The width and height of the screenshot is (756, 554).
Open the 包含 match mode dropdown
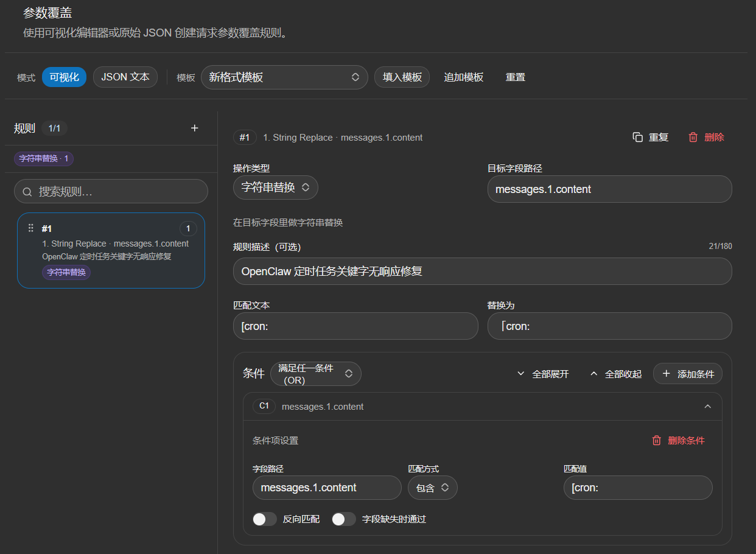coord(432,488)
